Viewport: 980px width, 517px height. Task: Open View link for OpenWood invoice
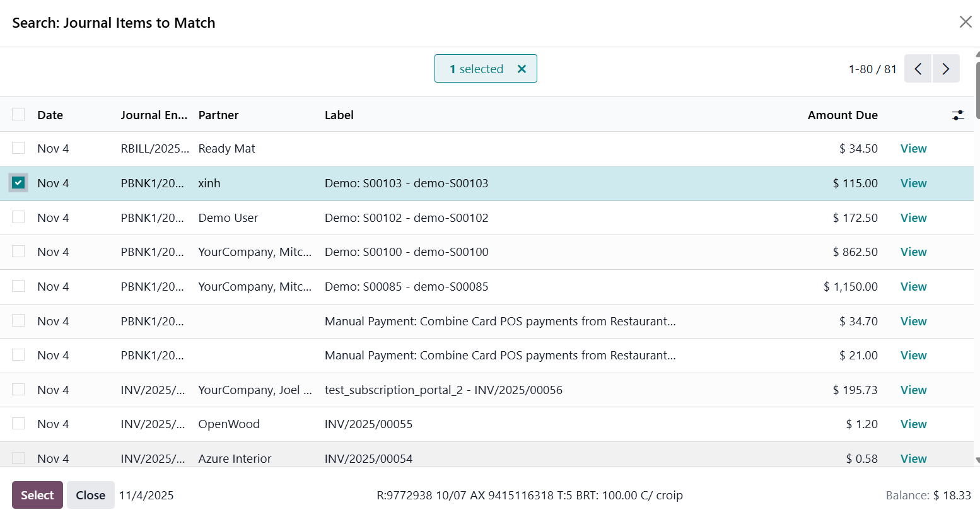[x=913, y=424]
